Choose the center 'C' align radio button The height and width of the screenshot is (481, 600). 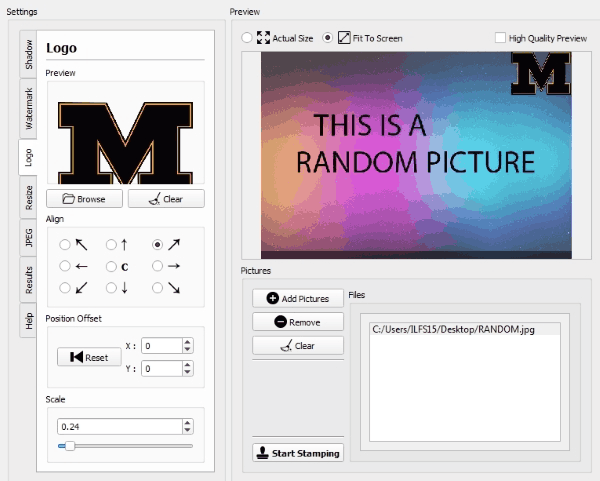(111, 266)
